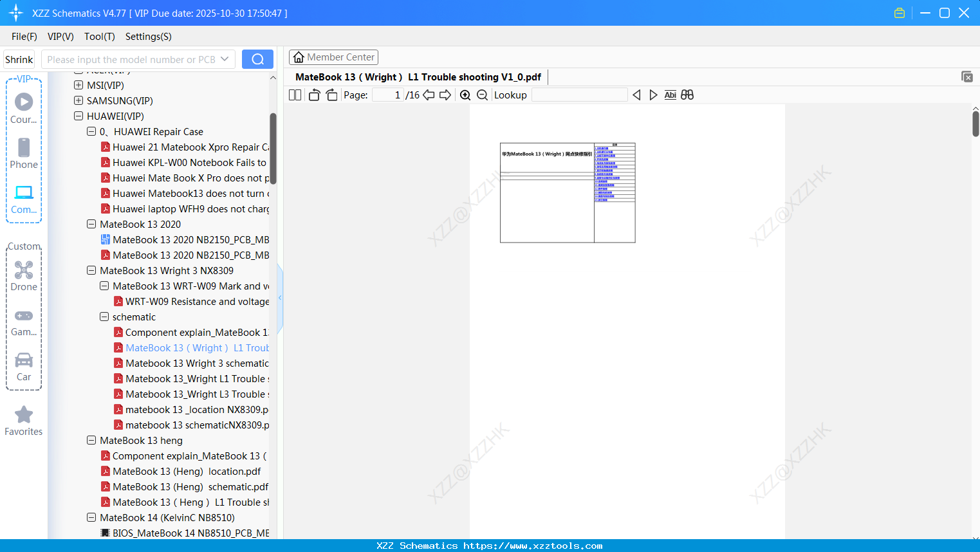Screen dimensions: 980x552
Task: Click the yellow briefcase icon in title bar
Action: tap(900, 13)
